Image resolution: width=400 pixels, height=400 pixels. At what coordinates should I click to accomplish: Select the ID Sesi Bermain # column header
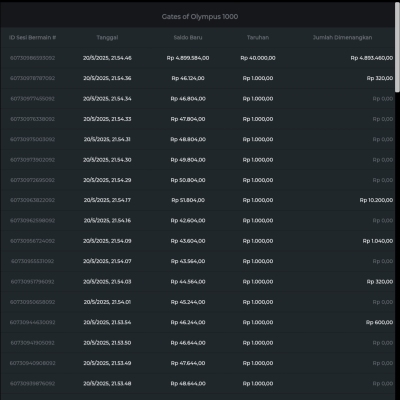pyautogui.click(x=32, y=38)
